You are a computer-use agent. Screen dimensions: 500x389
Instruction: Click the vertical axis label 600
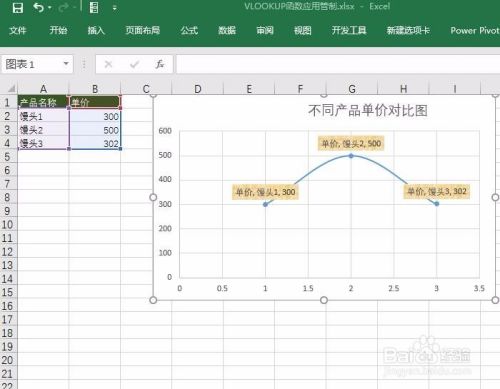click(165, 131)
